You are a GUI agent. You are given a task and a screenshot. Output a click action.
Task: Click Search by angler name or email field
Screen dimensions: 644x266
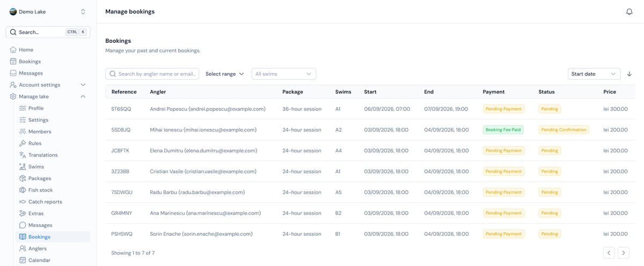coord(152,74)
